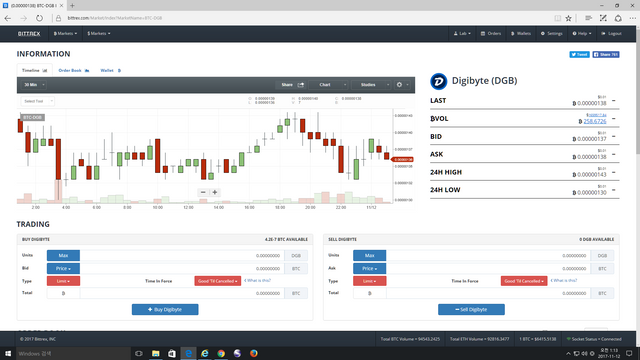Open the Bitcoin Markets dropdown
The image size is (640, 360).
(65, 33)
